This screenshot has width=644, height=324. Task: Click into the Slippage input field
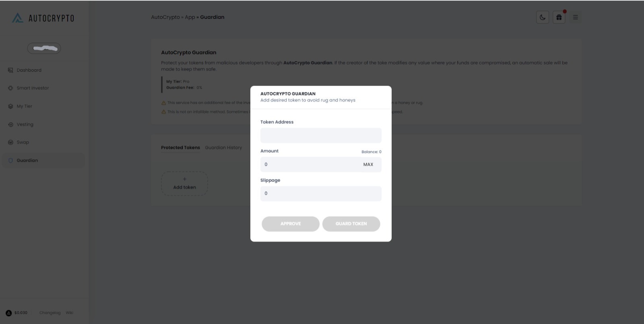click(x=321, y=194)
